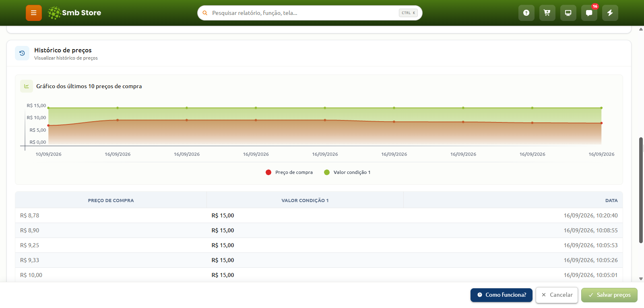
Task: Click date 16/09/2026, 10:20:40
Action: point(590,215)
